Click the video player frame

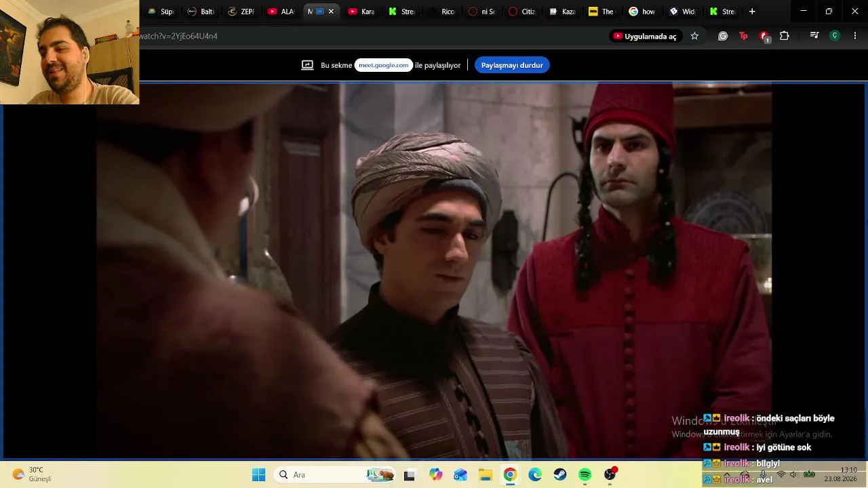pyautogui.click(x=434, y=270)
